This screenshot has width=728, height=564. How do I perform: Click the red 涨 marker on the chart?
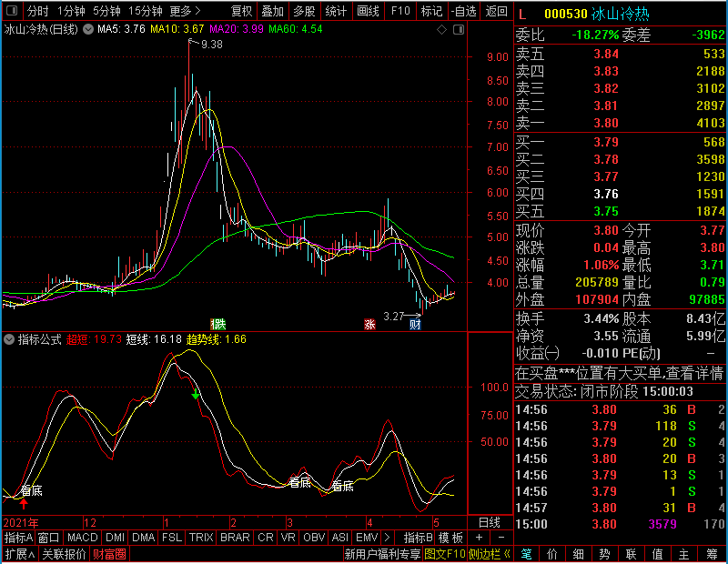tap(369, 324)
